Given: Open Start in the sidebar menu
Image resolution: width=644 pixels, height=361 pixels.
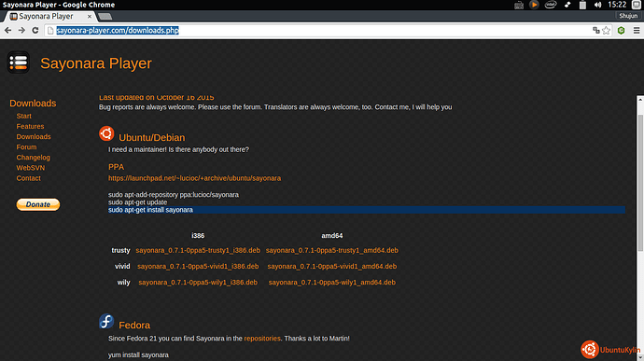Looking at the screenshot, I should [24, 117].
